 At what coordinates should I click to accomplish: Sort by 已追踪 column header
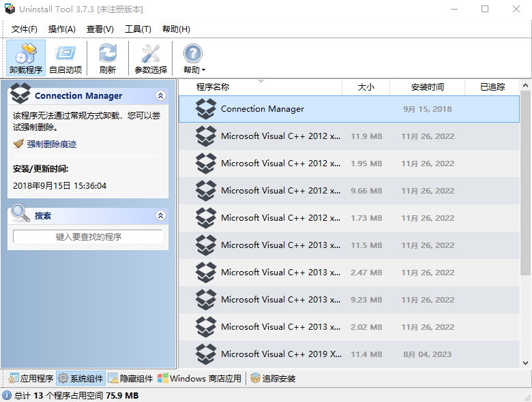click(x=492, y=87)
